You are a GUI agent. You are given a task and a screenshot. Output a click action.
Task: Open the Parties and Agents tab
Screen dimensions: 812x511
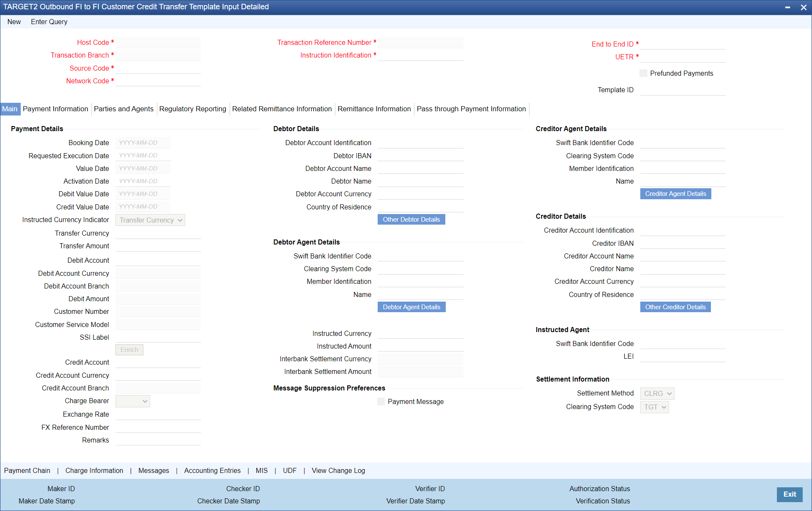point(123,109)
